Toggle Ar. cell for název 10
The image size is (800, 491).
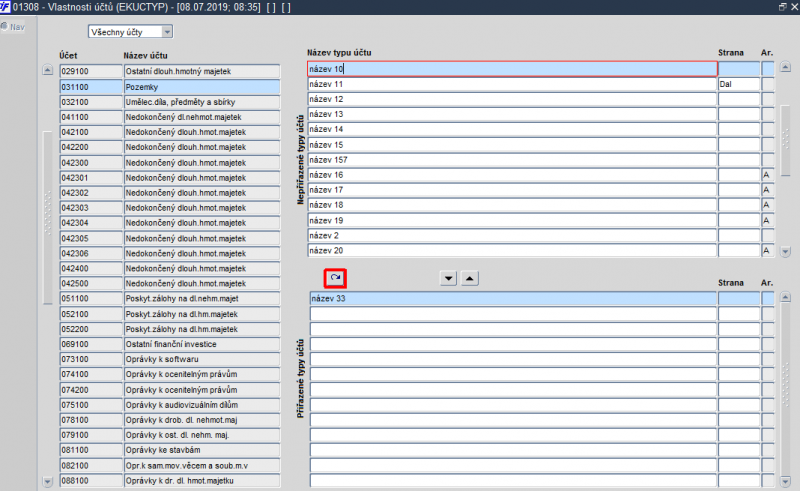click(x=767, y=69)
